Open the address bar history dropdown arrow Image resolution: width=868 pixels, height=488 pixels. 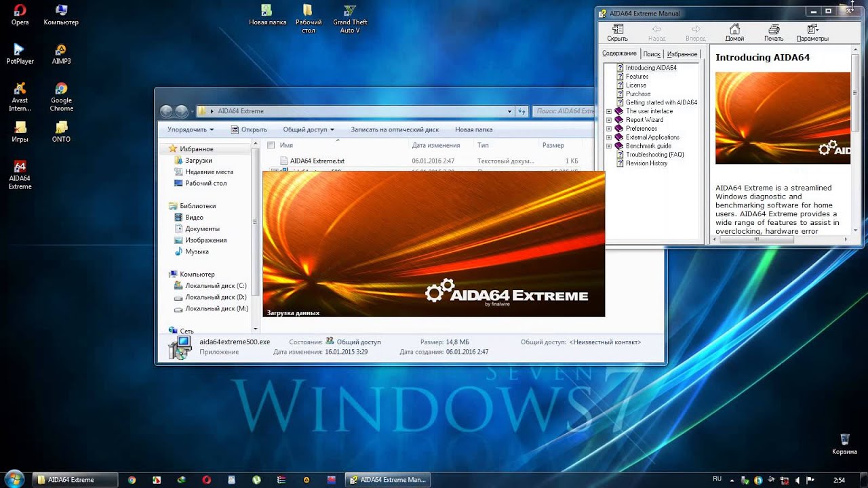coord(510,111)
